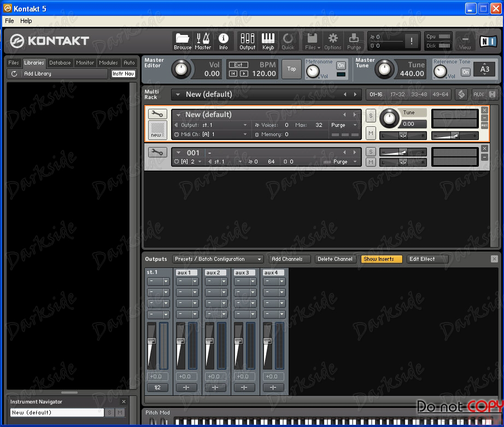Expand New (default) instrument name dropdown
The height and width of the screenshot is (427, 504).
tap(178, 114)
